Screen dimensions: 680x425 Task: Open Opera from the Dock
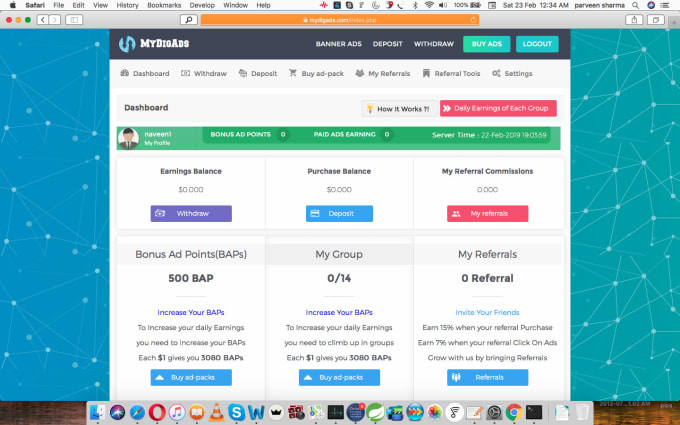157,412
